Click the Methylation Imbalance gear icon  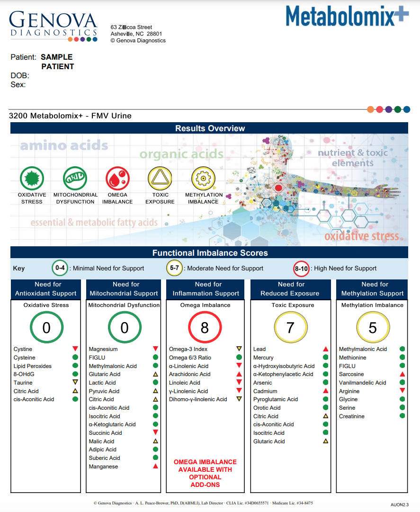[203, 179]
